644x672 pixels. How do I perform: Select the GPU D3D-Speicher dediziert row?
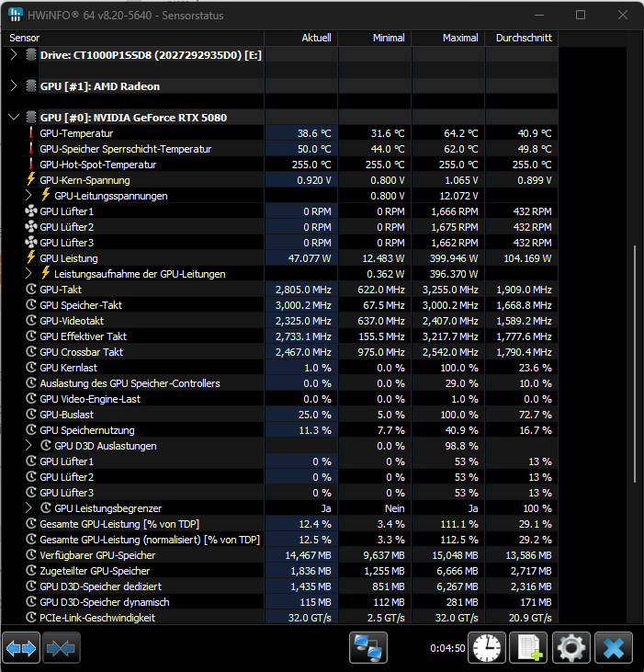[101, 587]
